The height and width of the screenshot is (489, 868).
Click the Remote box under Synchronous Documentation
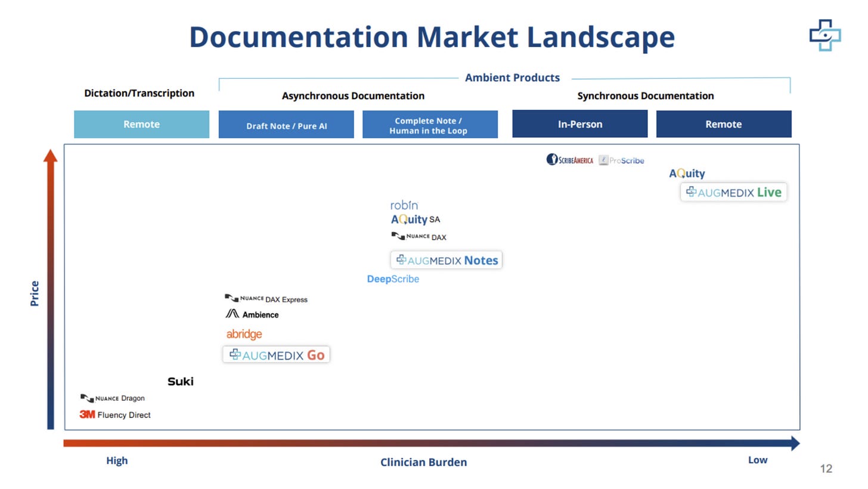click(724, 124)
